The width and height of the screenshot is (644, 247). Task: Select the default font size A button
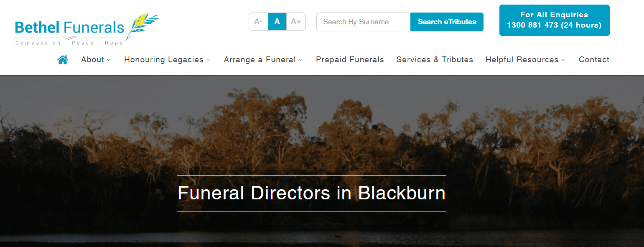coord(277,22)
